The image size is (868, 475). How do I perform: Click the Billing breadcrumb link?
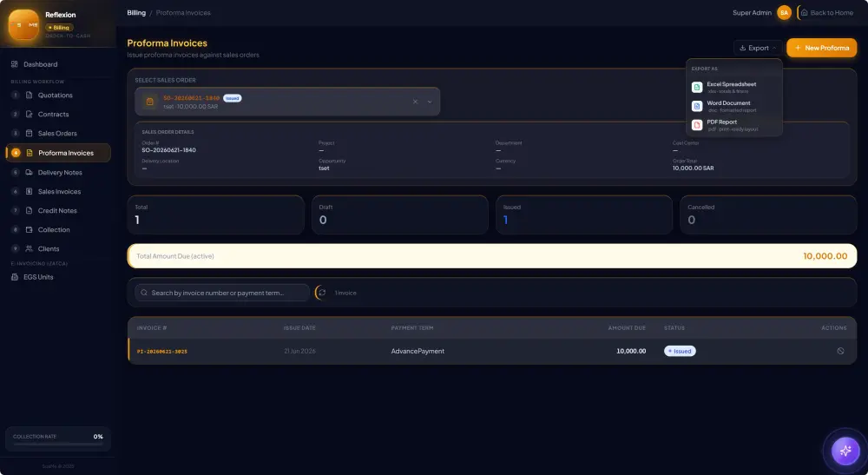136,13
